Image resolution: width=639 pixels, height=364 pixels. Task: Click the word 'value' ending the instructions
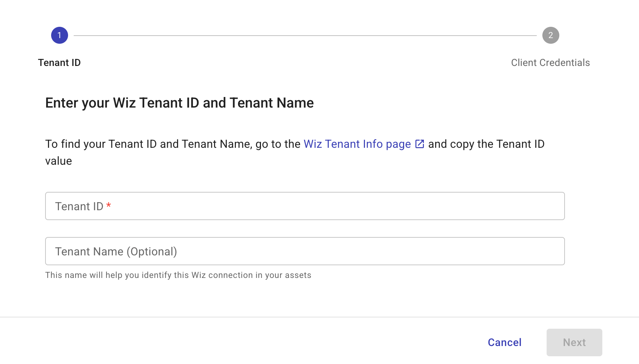pyautogui.click(x=59, y=161)
